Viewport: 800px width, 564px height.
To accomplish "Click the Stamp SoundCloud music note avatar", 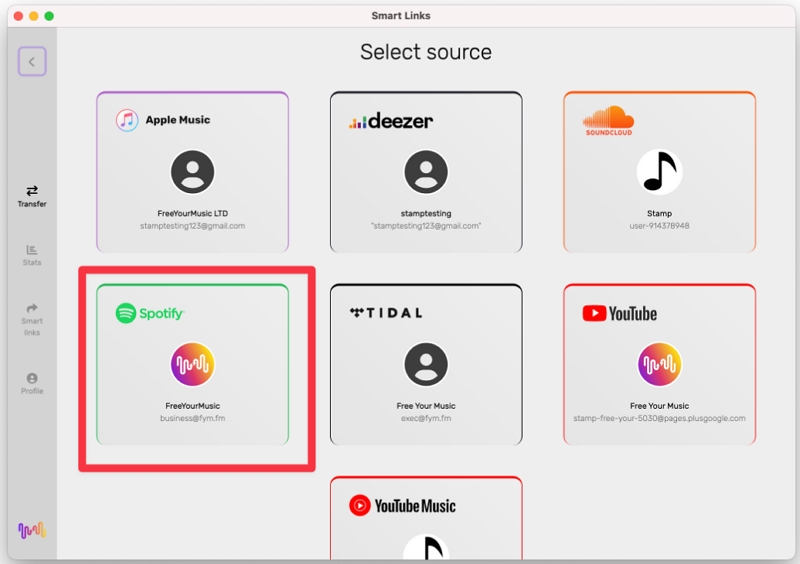I will [x=659, y=172].
